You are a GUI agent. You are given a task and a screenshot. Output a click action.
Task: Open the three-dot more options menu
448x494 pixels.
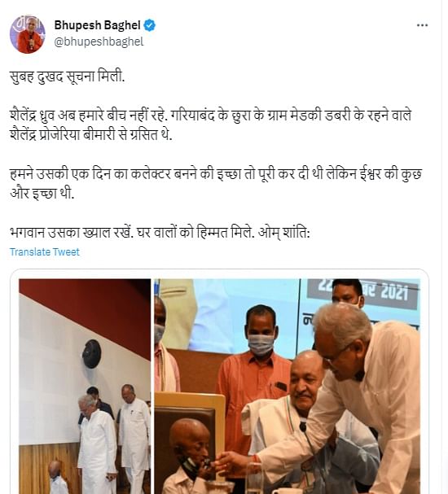coord(422,25)
